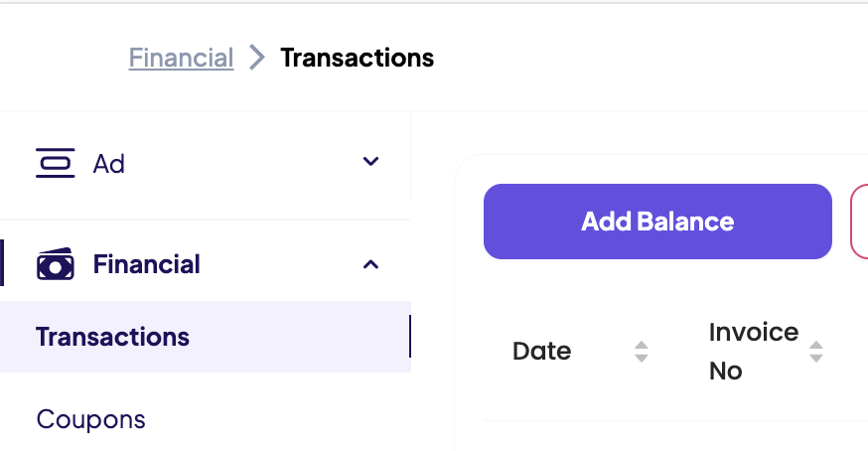The width and height of the screenshot is (868, 451).
Task: Click the Transactions breadcrumb title
Action: (x=357, y=59)
